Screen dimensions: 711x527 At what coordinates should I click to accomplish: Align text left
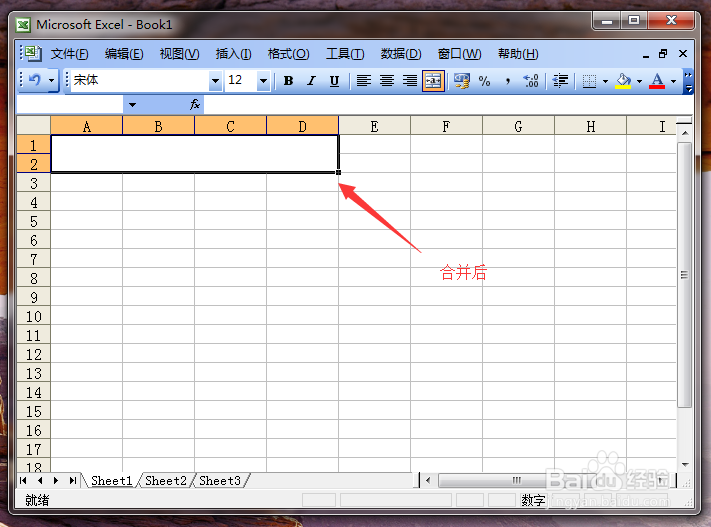click(364, 81)
